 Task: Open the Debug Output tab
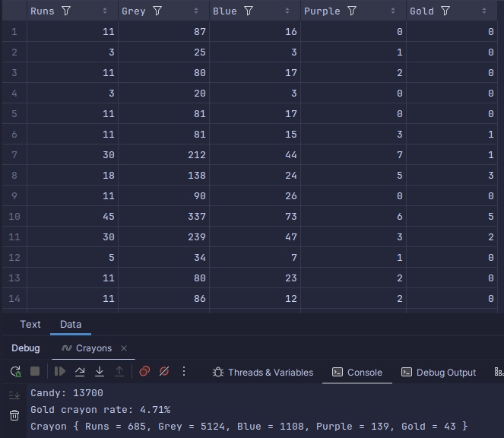click(439, 373)
